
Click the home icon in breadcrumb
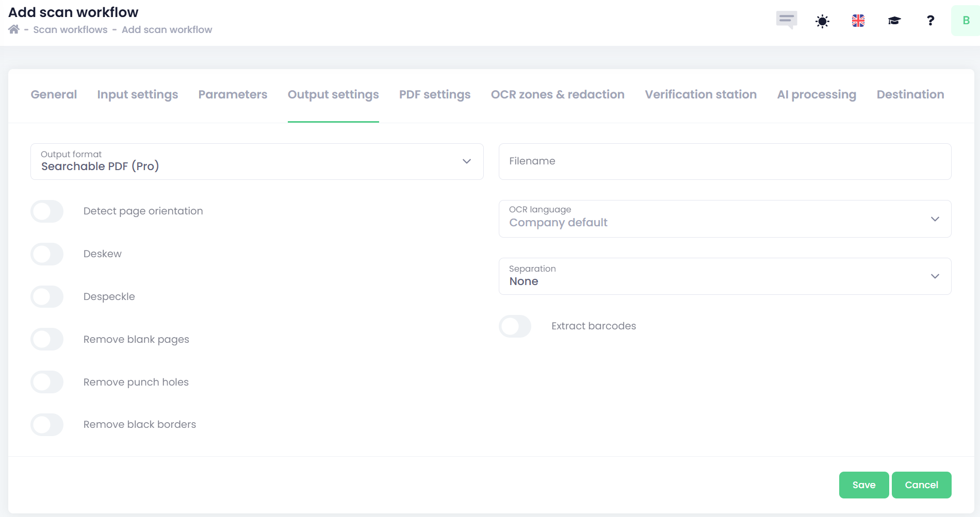(14, 29)
